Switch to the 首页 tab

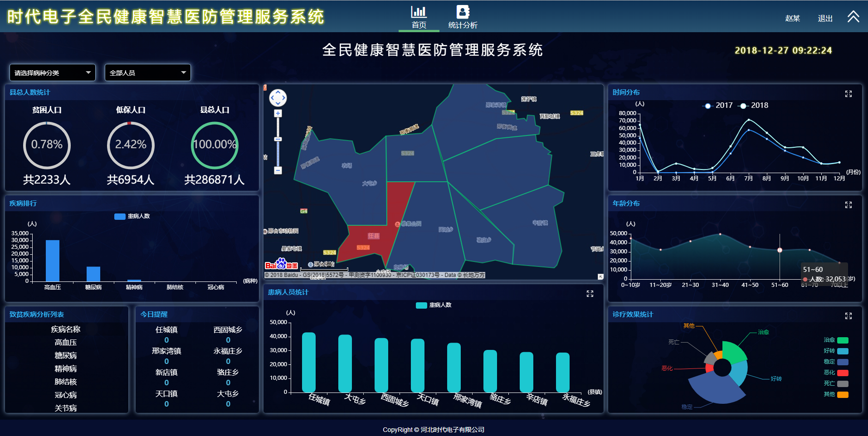click(x=419, y=17)
